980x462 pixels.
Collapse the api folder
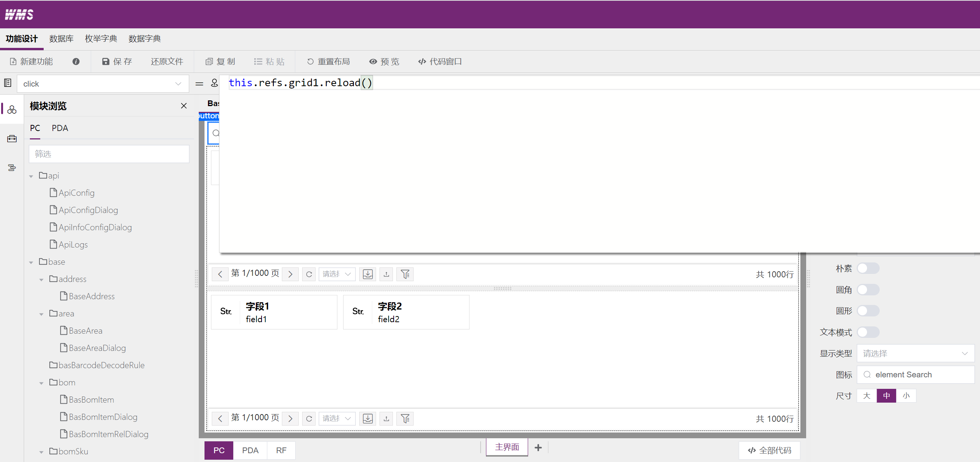pyautogui.click(x=31, y=176)
